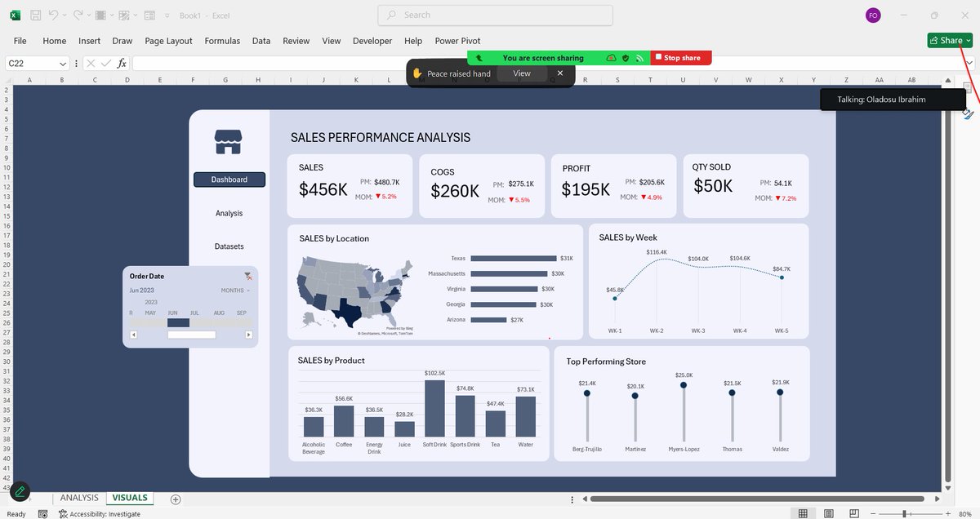Open the Power Pivot ribbon tab

pos(457,41)
